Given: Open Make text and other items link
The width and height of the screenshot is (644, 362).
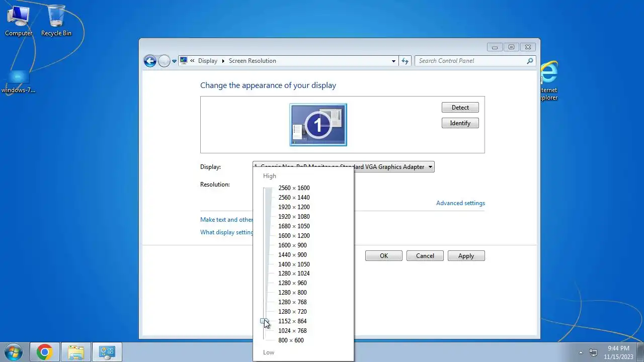Looking at the screenshot, I should [x=226, y=220].
